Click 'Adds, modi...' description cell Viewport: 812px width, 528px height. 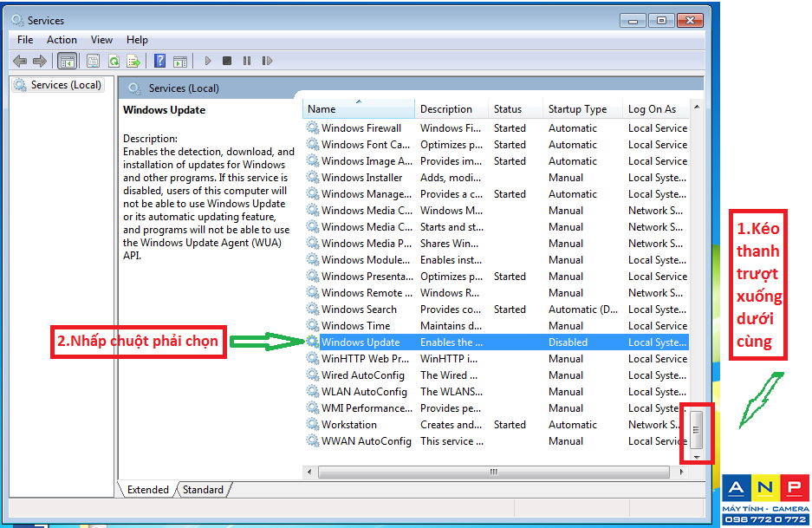coord(450,177)
